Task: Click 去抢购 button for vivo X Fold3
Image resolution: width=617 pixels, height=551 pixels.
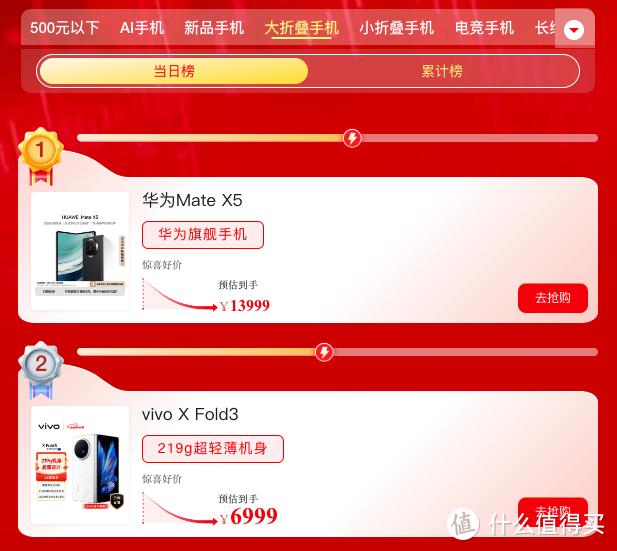Action: [553, 512]
